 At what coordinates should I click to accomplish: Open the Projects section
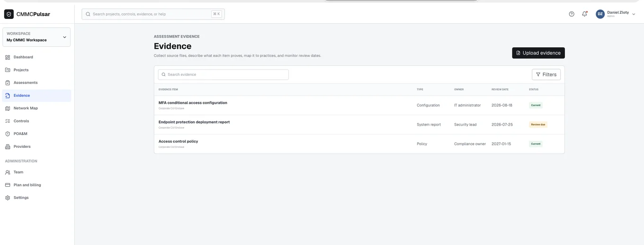tap(36, 70)
